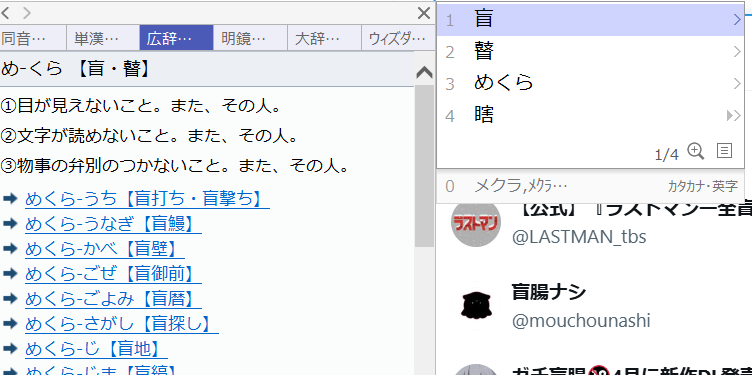
Task: Open the めくら-うなぎ【盲鰻】 link
Action: point(113,224)
